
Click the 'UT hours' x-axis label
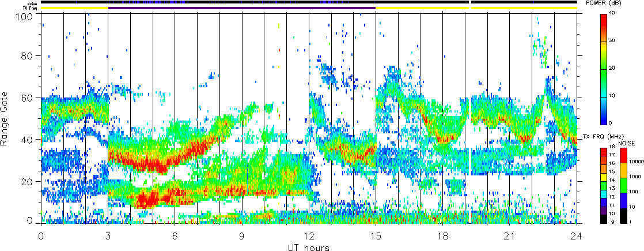309,247
